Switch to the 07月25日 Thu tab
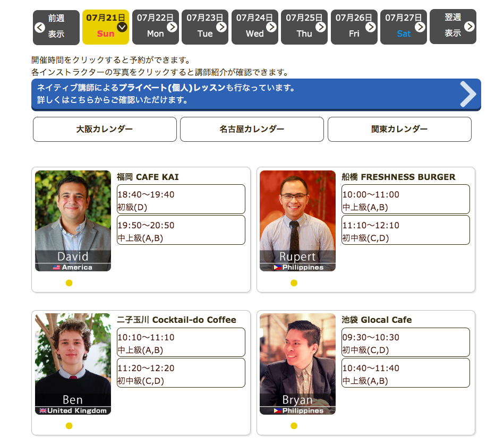 coord(304,27)
